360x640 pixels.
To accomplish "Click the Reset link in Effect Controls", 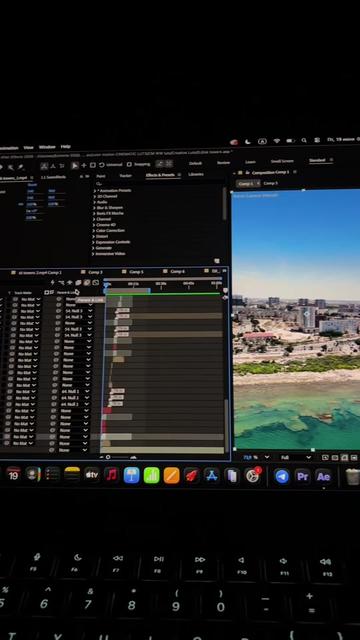I will 32,185.
